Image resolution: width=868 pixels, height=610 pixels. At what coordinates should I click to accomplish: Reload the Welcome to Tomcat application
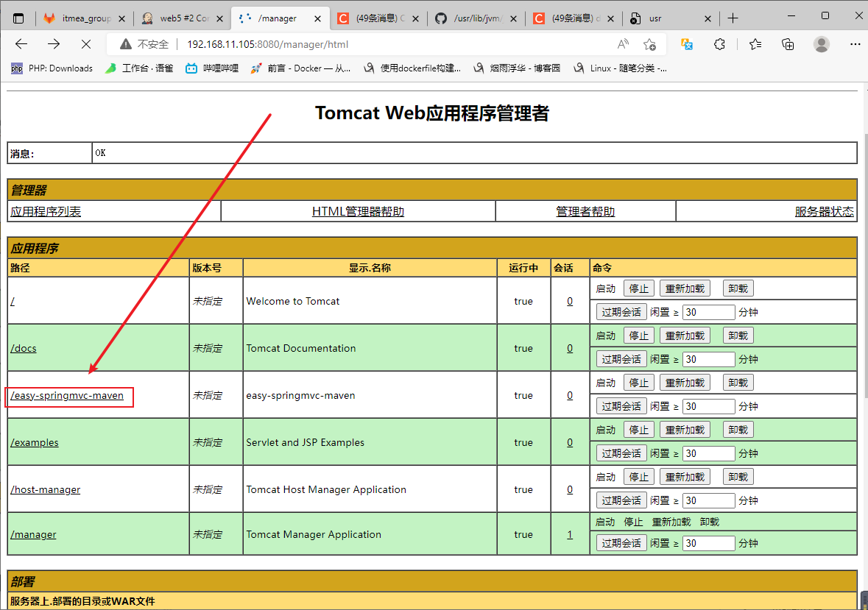pyautogui.click(x=685, y=288)
